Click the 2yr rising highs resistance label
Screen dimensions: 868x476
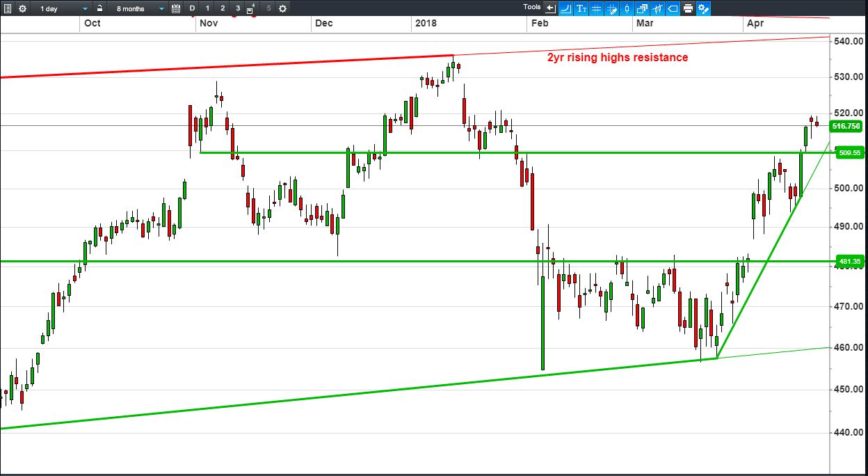coord(618,57)
